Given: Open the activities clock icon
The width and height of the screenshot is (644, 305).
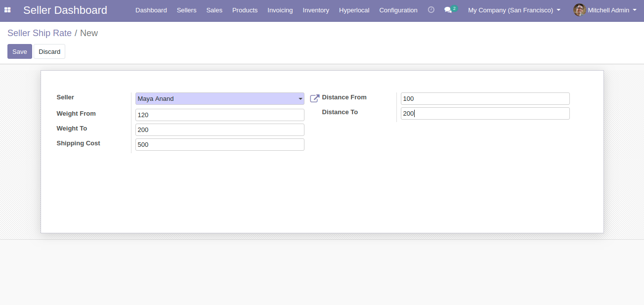Looking at the screenshot, I should coord(431,10).
